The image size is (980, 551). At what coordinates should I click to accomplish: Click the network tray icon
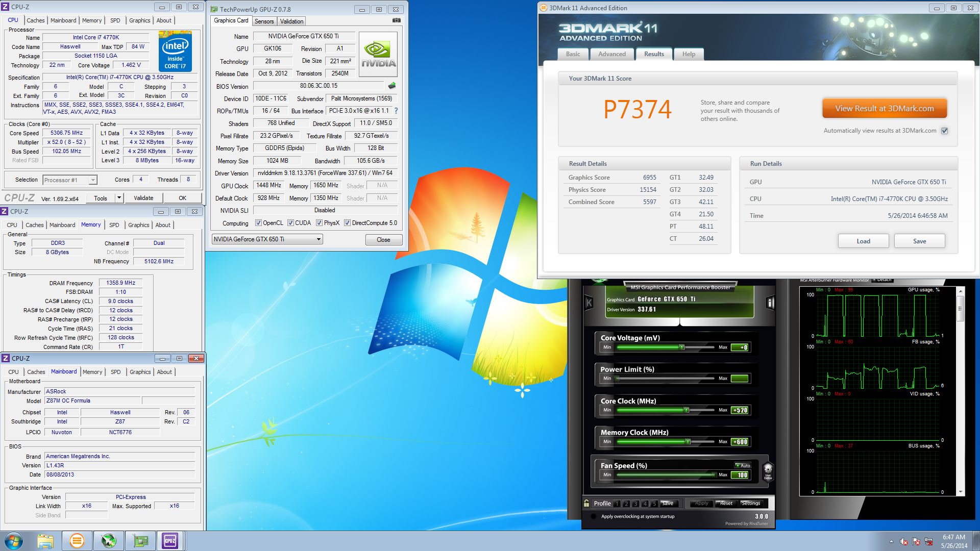928,541
